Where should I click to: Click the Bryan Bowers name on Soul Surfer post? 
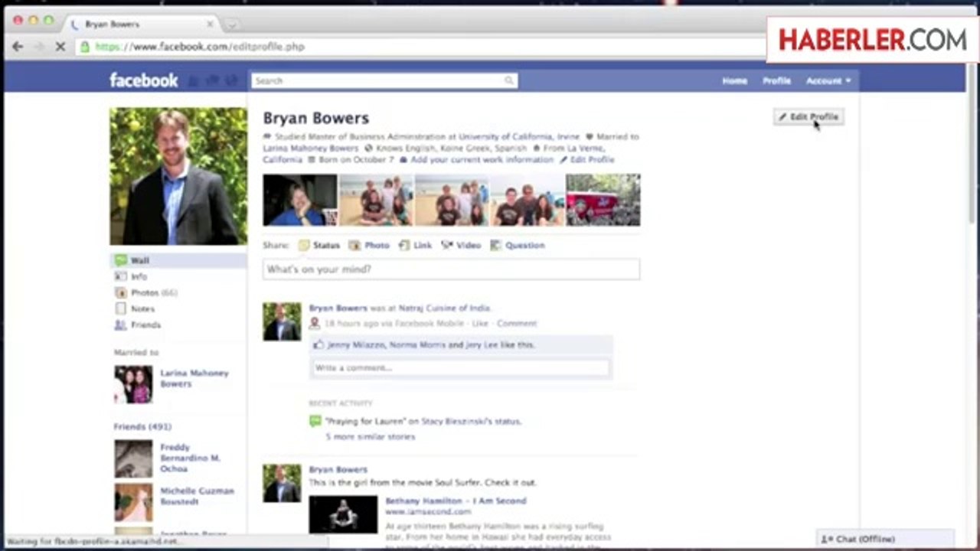coord(338,470)
